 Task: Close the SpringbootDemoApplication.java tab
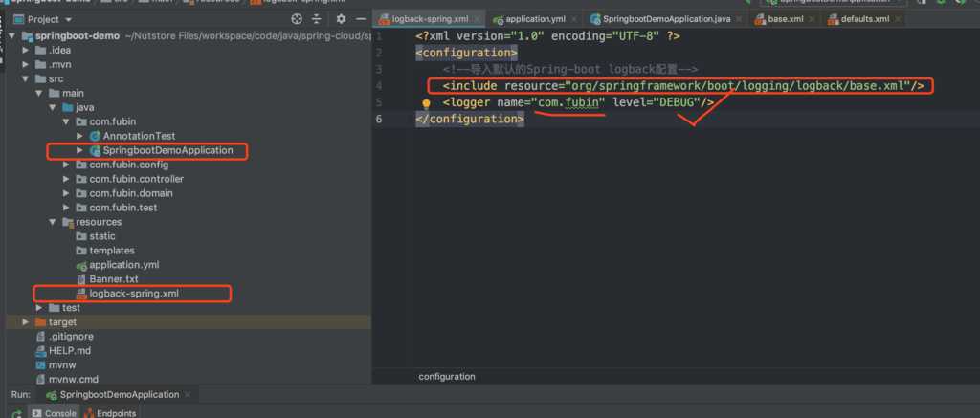pyautogui.click(x=741, y=19)
